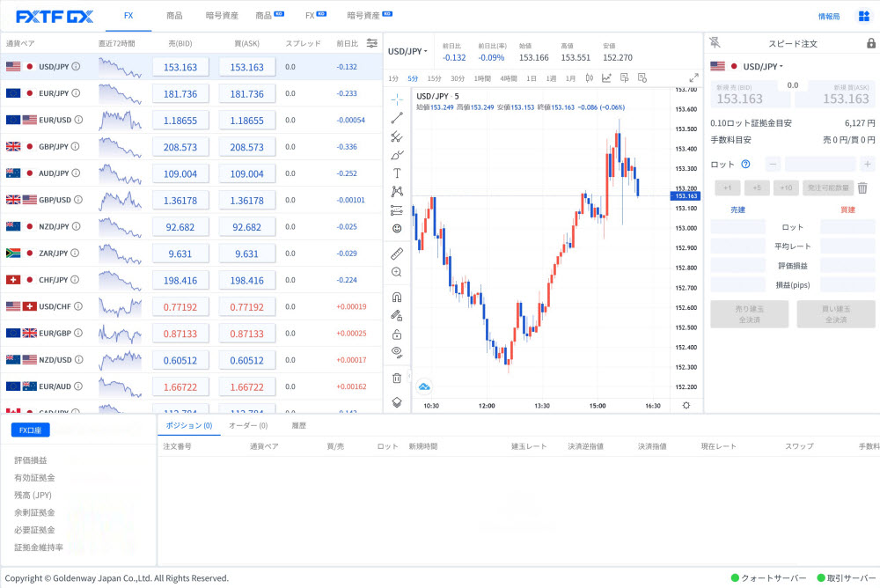The width and height of the screenshot is (880, 588).
Task: Open USD/JPY dropdown in speed order panel
Action: [x=762, y=66]
